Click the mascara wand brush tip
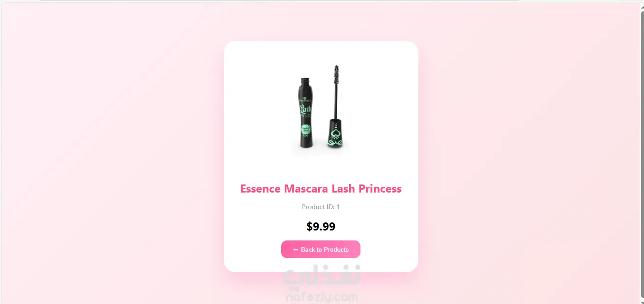 point(337,73)
